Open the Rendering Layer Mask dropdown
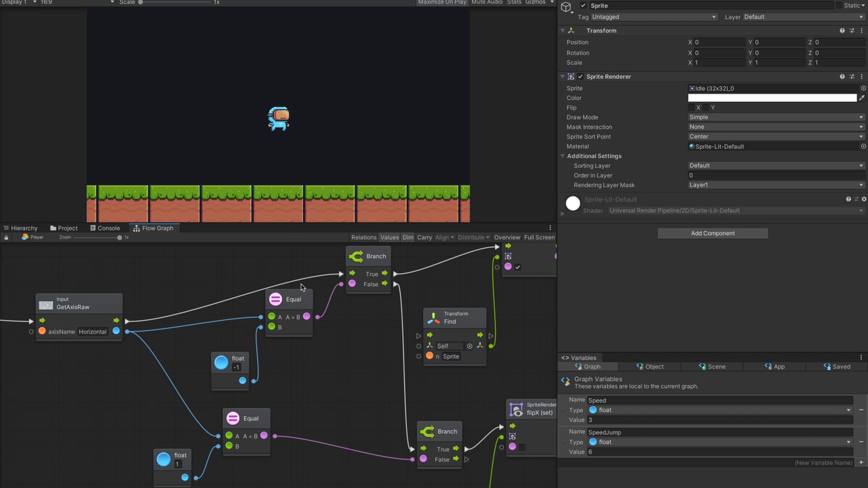Screen dimensions: 868x488 click(x=776, y=185)
